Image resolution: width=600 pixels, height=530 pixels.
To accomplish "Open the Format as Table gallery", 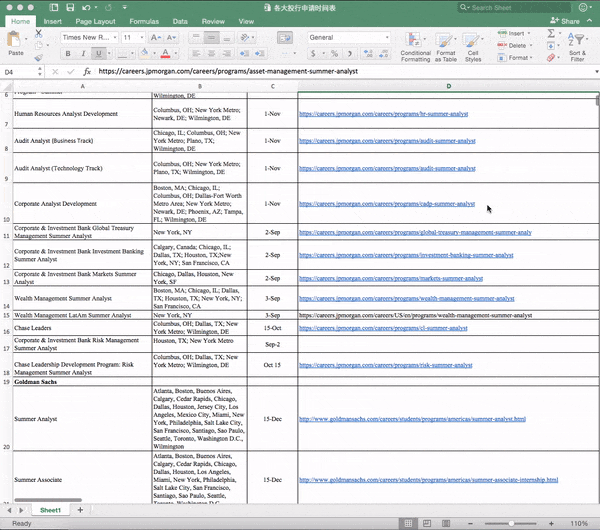I will [446, 47].
